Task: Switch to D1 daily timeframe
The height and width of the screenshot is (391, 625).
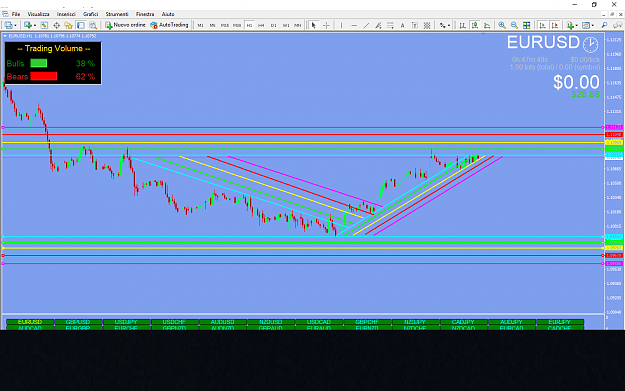Action: tap(273, 25)
